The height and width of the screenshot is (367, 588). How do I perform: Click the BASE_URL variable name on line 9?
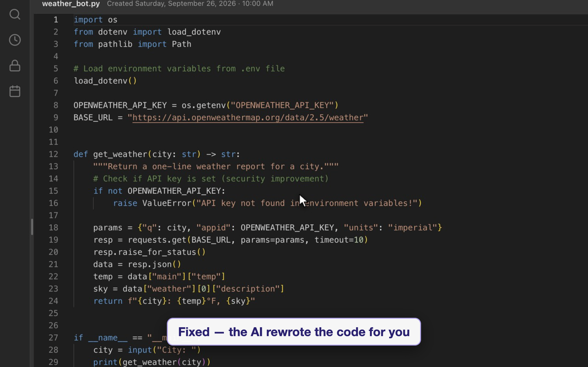point(93,117)
